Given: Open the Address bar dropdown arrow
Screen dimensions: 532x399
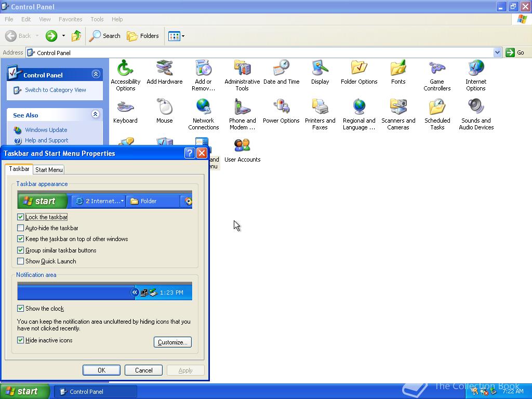Looking at the screenshot, I should [x=497, y=52].
